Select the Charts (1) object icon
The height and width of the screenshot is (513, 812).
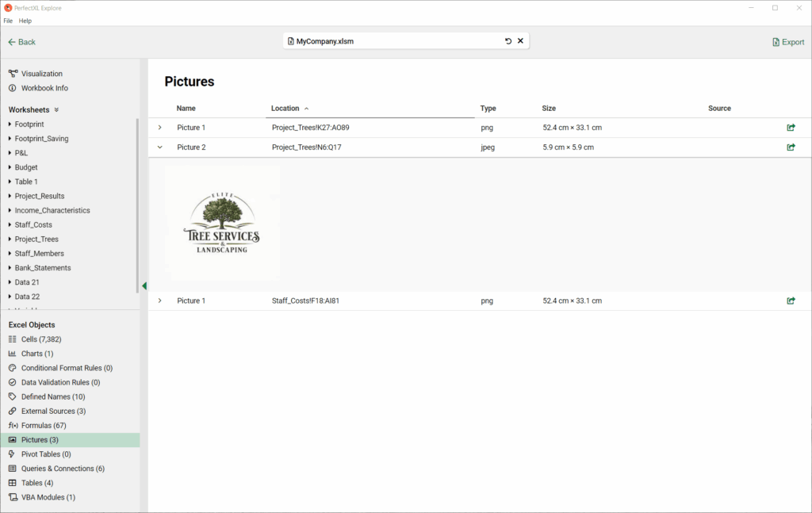13,354
